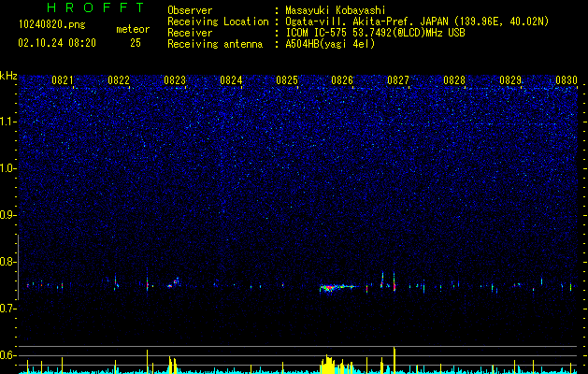Click the meteor label
The width and height of the screenshot is (588, 374).
(x=133, y=29)
